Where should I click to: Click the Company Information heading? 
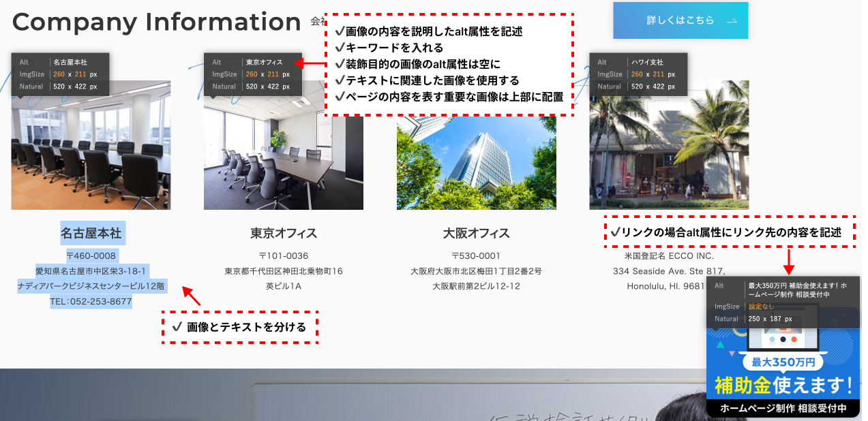tap(156, 22)
